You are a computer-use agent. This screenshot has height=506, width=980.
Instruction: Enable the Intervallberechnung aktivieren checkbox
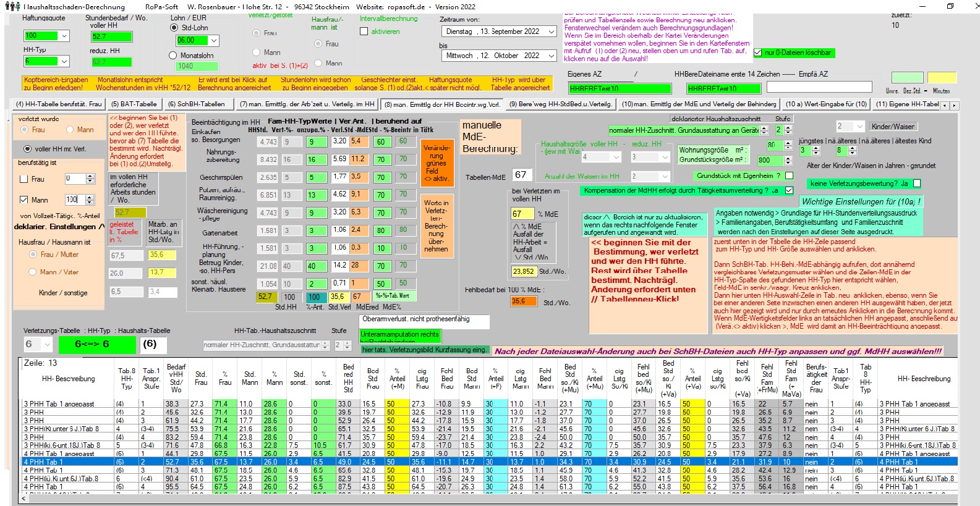tap(364, 32)
